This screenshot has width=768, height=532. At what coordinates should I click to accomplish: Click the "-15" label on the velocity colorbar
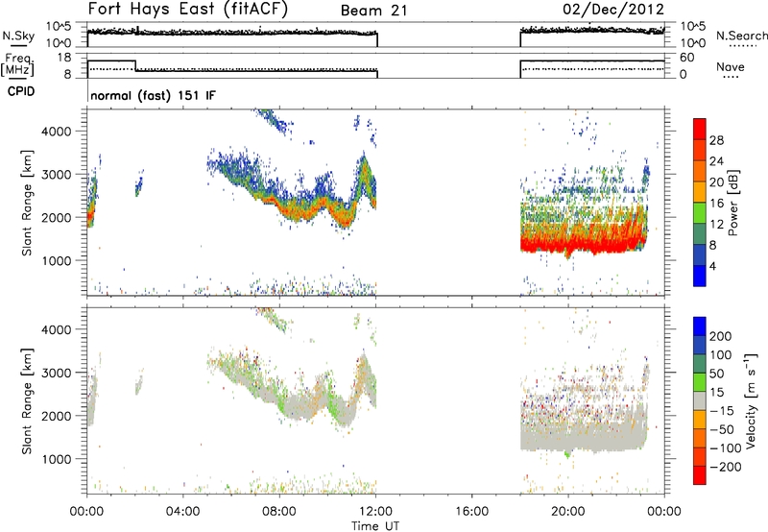[x=722, y=411]
